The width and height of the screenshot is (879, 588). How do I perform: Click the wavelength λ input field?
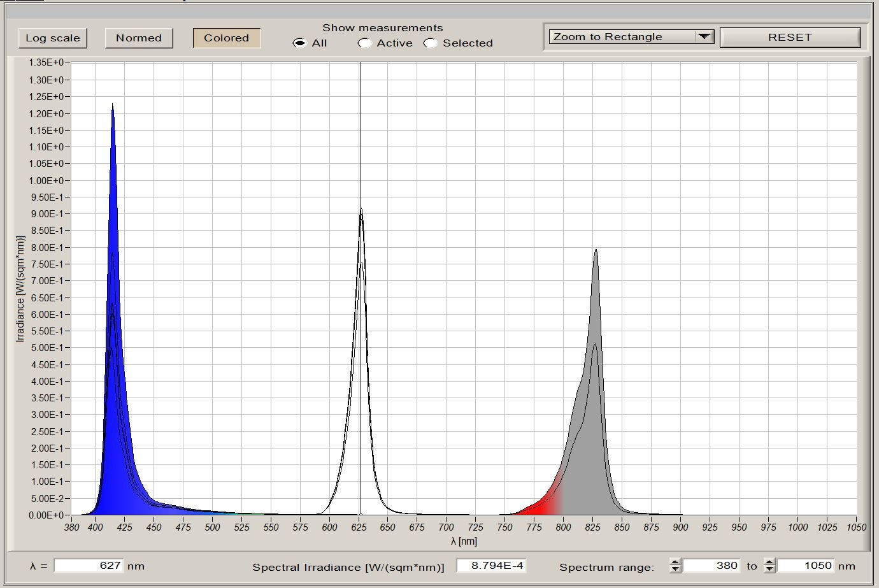[x=89, y=566]
